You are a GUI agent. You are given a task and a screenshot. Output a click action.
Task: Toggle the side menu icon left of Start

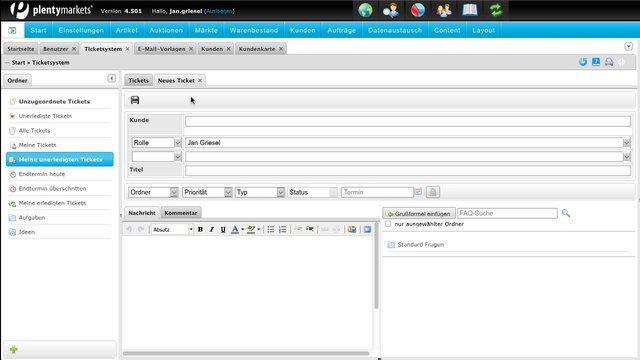tap(12, 30)
